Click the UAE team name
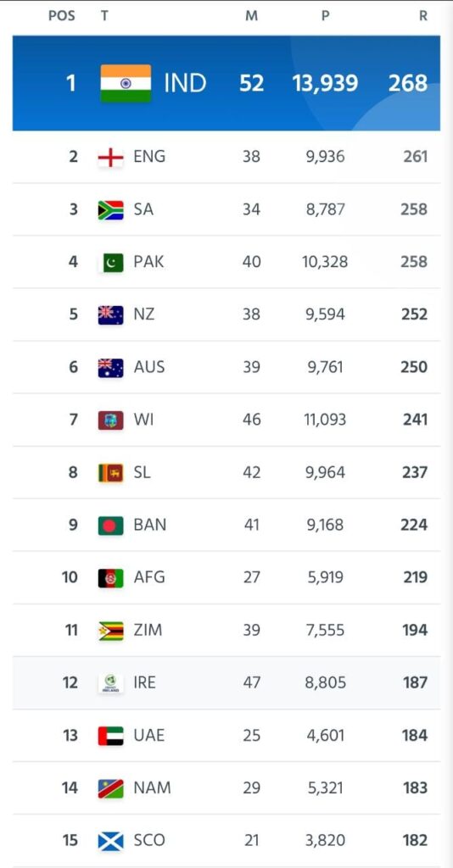 click(149, 735)
